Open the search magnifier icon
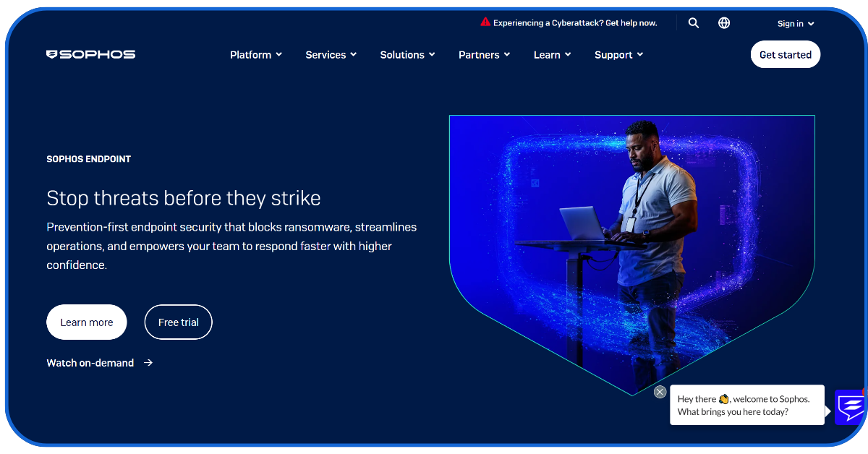 (694, 23)
